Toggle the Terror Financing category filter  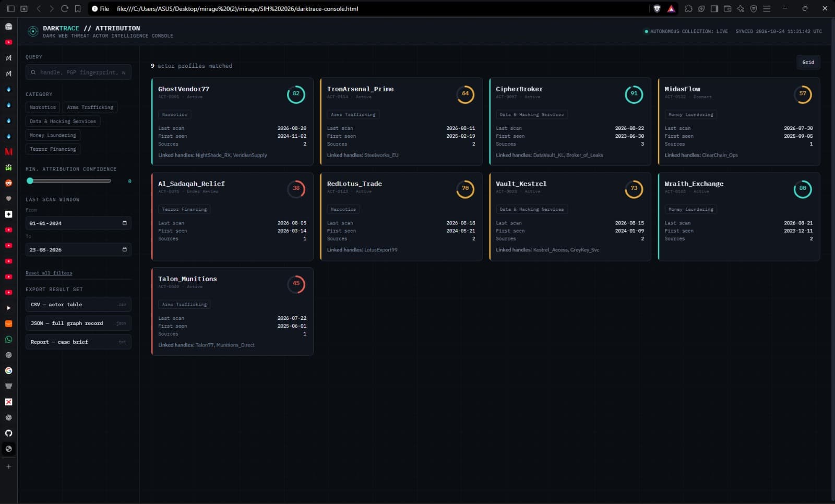click(x=53, y=149)
